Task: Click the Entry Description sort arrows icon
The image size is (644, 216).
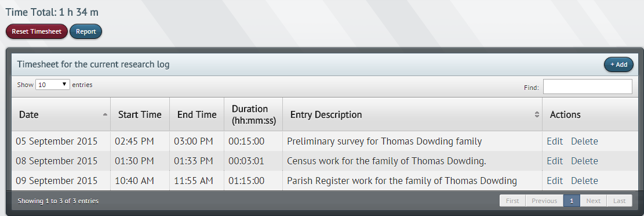Action: tap(537, 114)
